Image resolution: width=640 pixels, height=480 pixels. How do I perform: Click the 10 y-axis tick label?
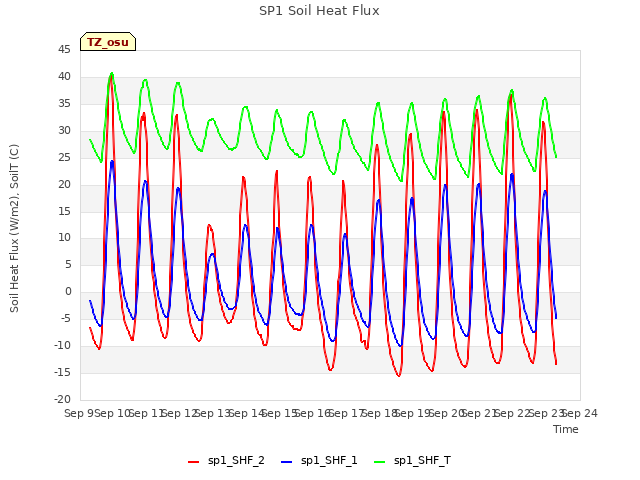[64, 238]
